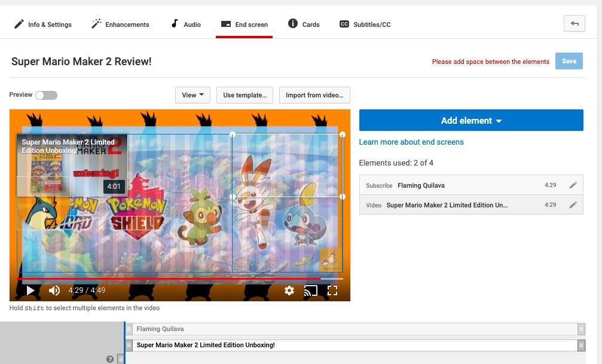Open the View dropdown

192,95
